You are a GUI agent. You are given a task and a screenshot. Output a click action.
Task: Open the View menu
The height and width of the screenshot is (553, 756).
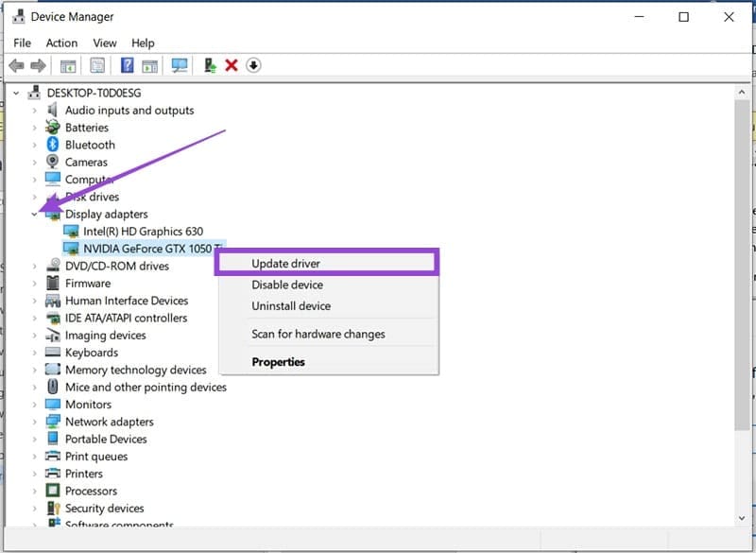tap(104, 43)
